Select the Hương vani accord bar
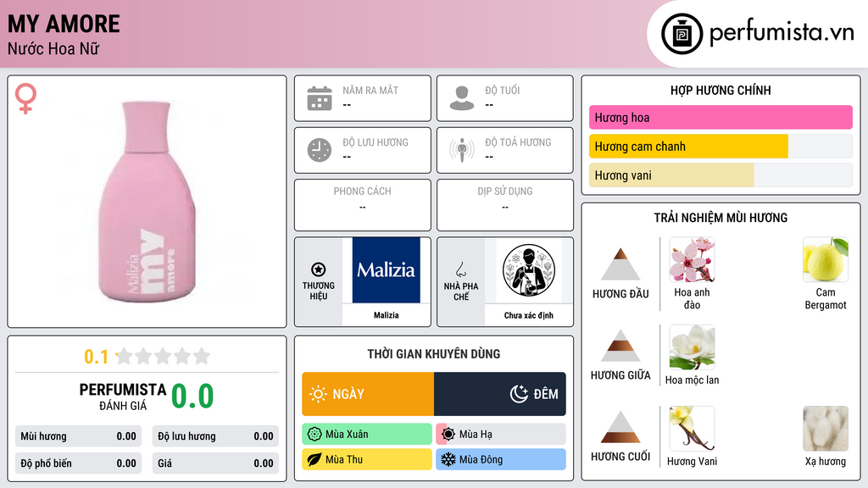Image resolution: width=868 pixels, height=488 pixels. (721, 175)
